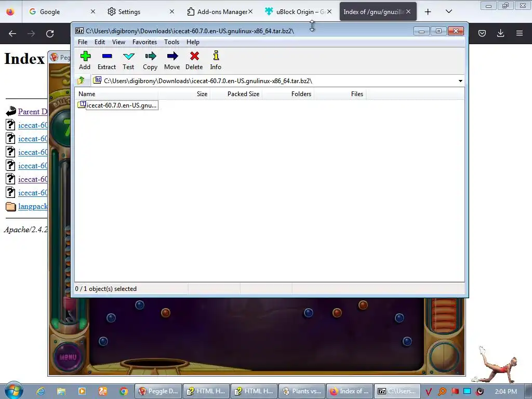Delete using the red X toolbar button
The width and height of the screenshot is (532, 399).
[x=194, y=60]
